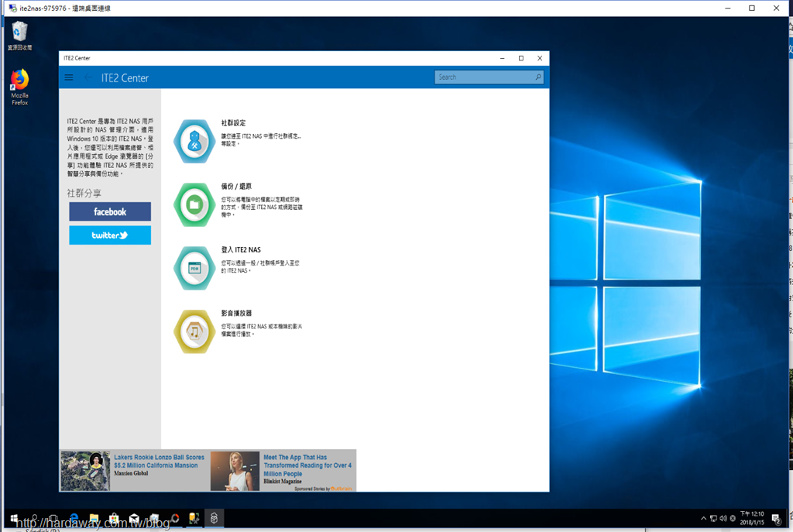Select the 備份 / 還原 title text

[x=236, y=186]
